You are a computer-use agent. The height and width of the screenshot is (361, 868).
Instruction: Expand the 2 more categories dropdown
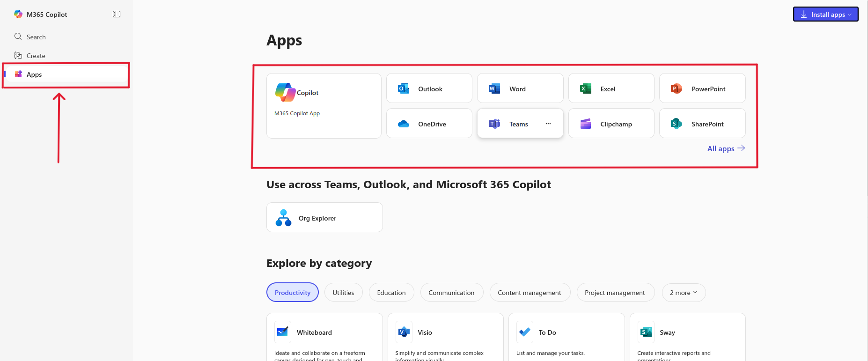[x=683, y=293]
